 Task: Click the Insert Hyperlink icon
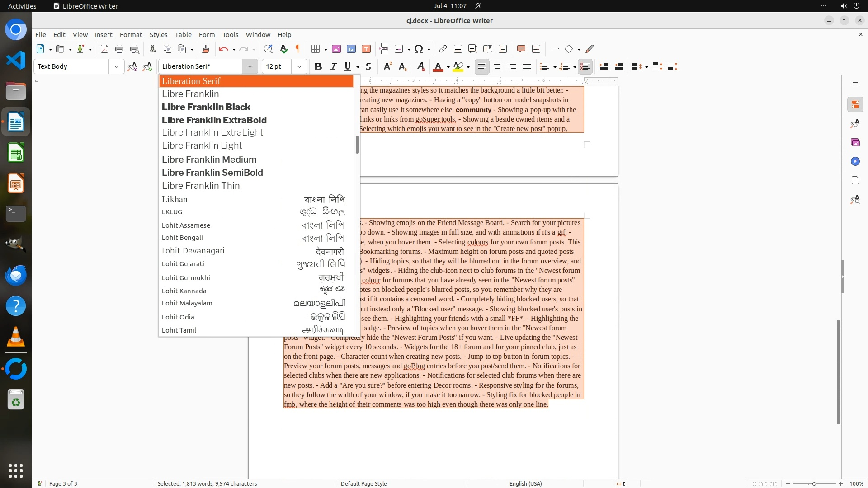tap(443, 49)
